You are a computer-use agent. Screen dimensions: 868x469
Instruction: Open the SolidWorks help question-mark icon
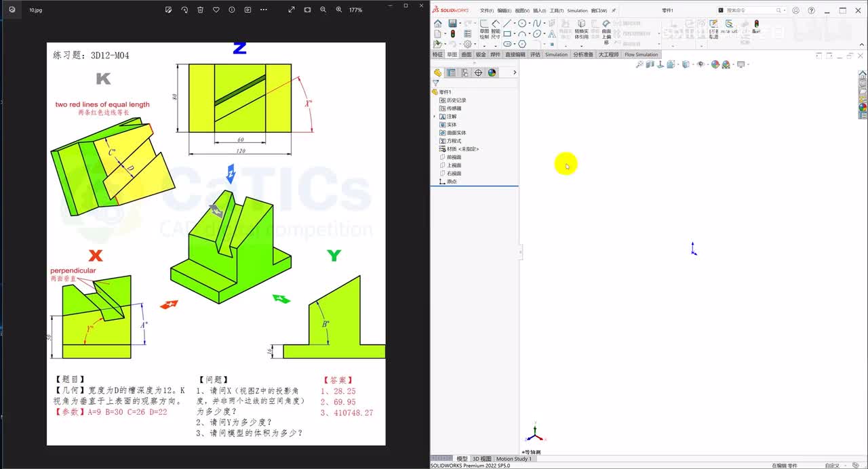pyautogui.click(x=811, y=10)
